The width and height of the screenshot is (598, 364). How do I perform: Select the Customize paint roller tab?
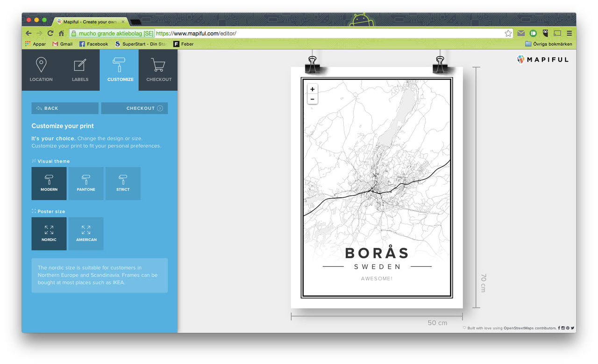120,70
